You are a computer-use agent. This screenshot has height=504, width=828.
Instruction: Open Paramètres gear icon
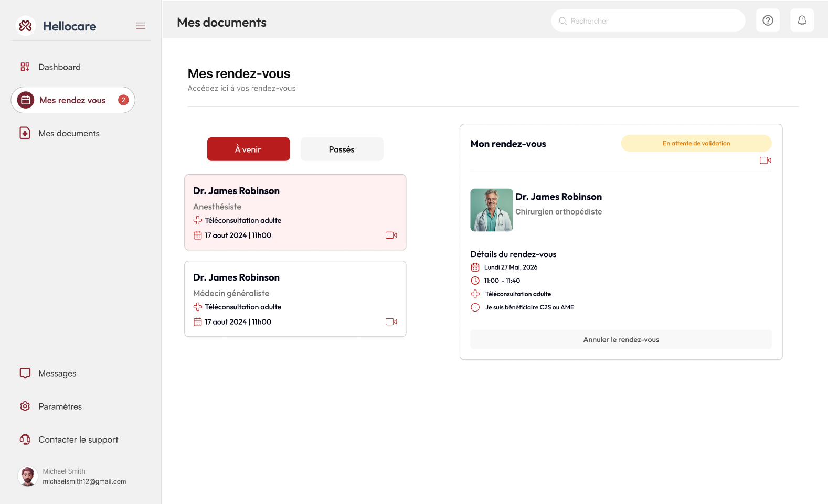pyautogui.click(x=25, y=406)
